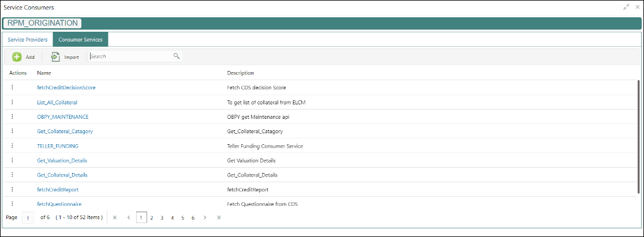Go to the next page arrow
644x237 pixels.
pos(205,217)
